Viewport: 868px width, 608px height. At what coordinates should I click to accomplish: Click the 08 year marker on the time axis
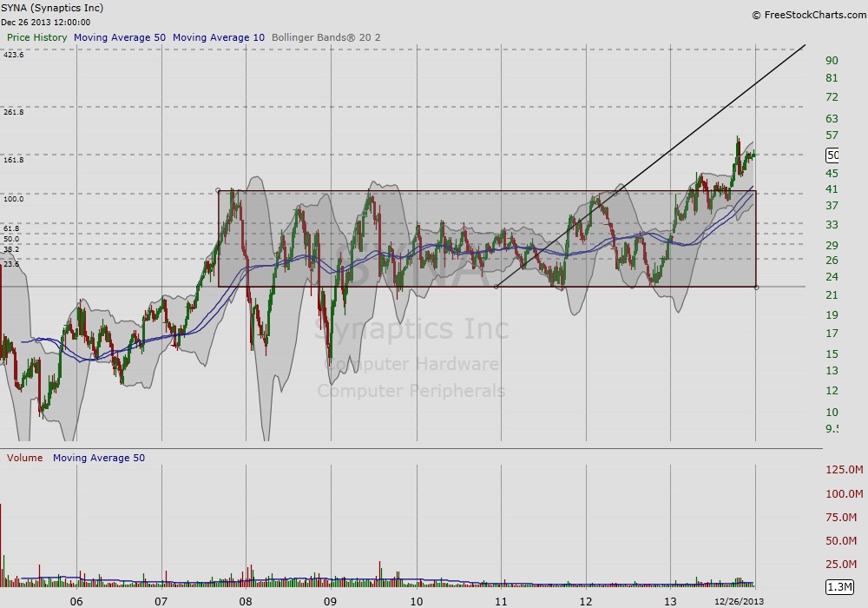(247, 601)
